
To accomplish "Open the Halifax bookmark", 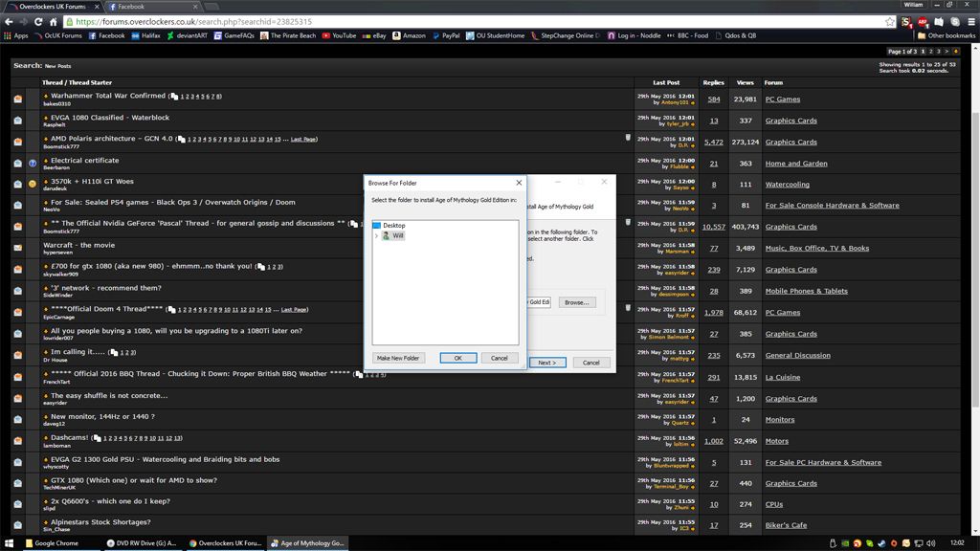I will pos(145,35).
